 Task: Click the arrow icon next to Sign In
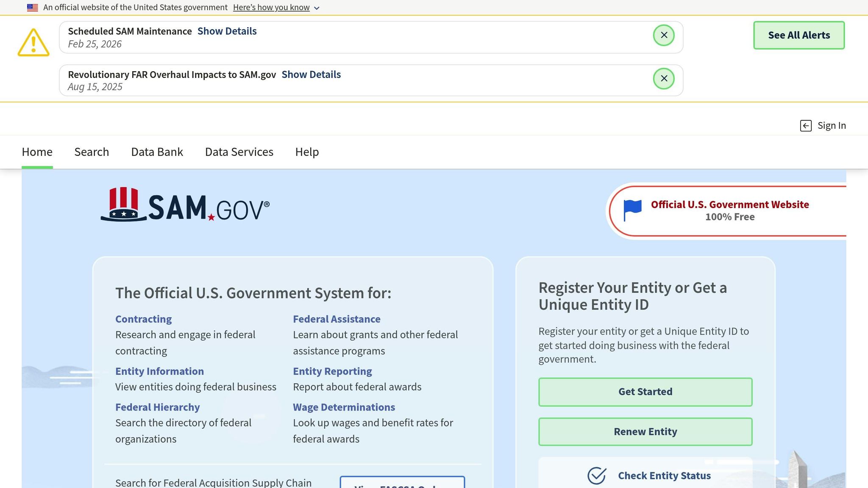point(805,125)
